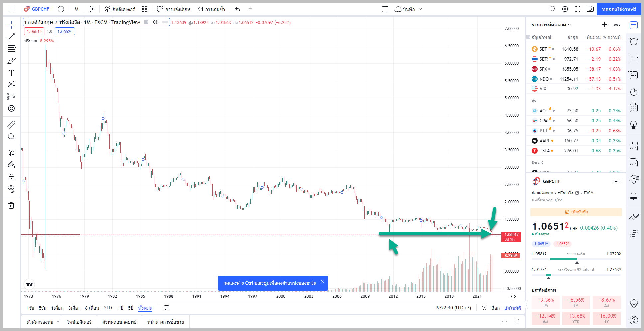
Task: Toggle hide all drawings eye icon
Action: click(x=11, y=189)
